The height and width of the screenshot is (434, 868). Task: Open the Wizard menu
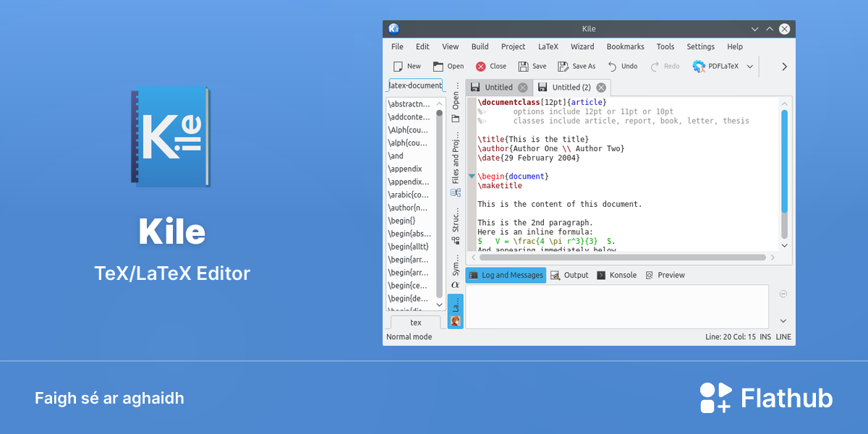(582, 46)
